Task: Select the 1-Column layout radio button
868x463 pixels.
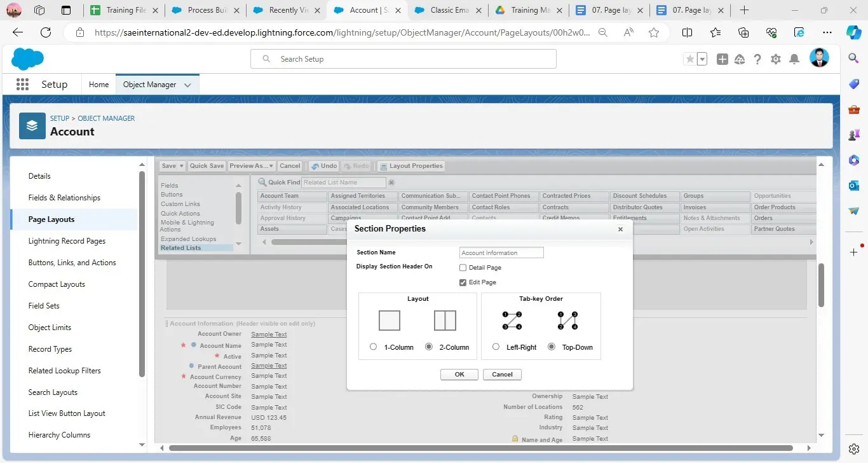Action: [373, 347]
